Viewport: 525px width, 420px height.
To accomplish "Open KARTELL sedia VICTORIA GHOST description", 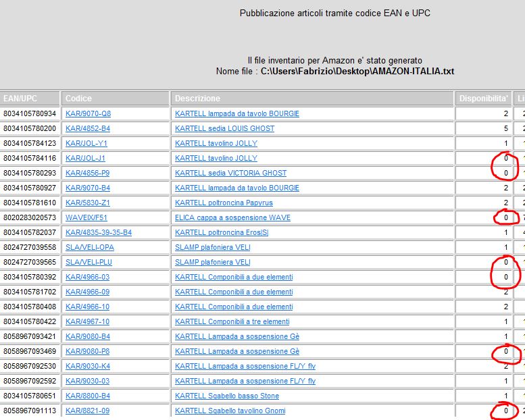I will pos(230,173).
